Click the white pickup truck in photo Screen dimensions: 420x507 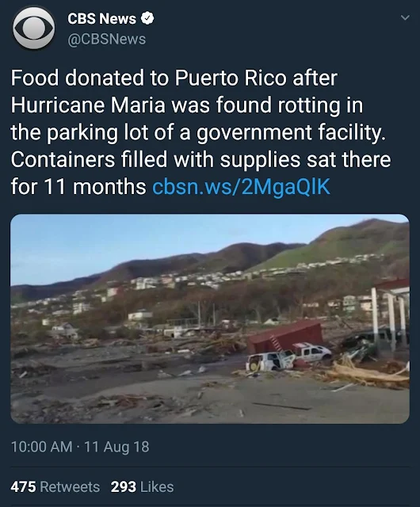pos(311,352)
